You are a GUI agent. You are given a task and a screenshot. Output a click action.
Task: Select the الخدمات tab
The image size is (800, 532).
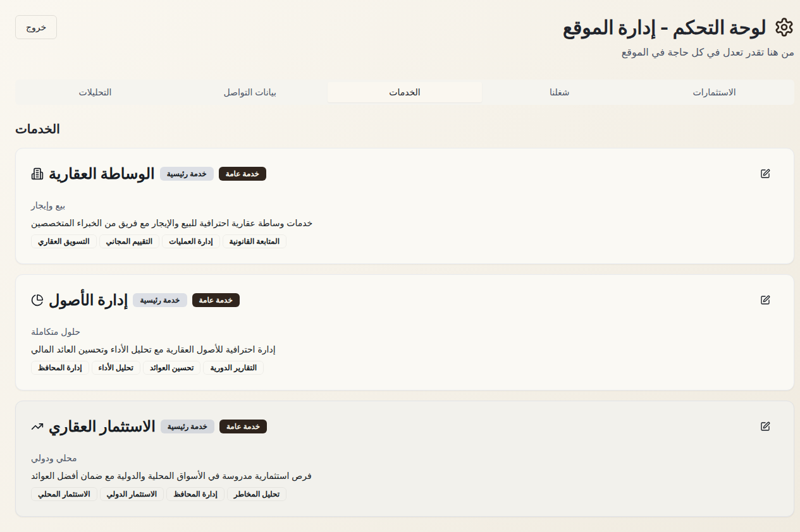[405, 92]
